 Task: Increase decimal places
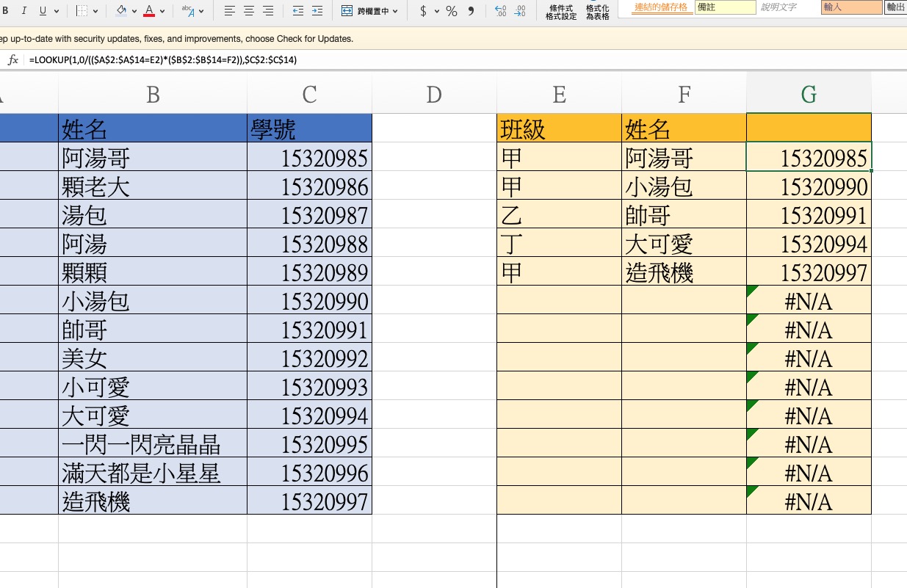pyautogui.click(x=501, y=11)
